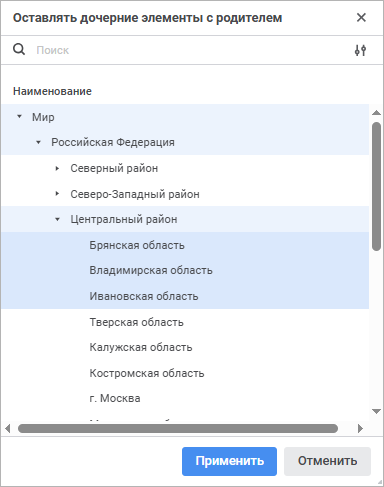Click scroll down arrow on vertical scrollbar

point(376,411)
